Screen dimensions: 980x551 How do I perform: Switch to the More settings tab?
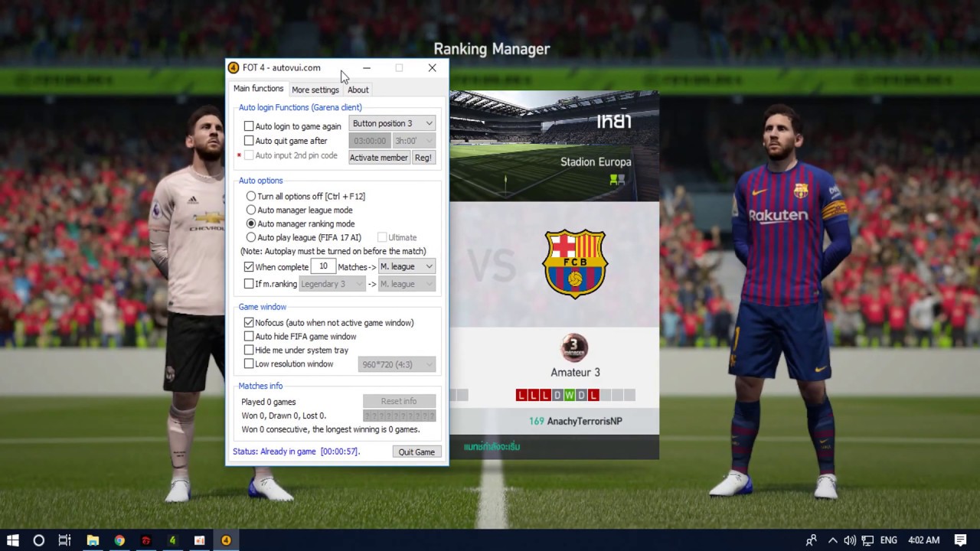tap(315, 90)
